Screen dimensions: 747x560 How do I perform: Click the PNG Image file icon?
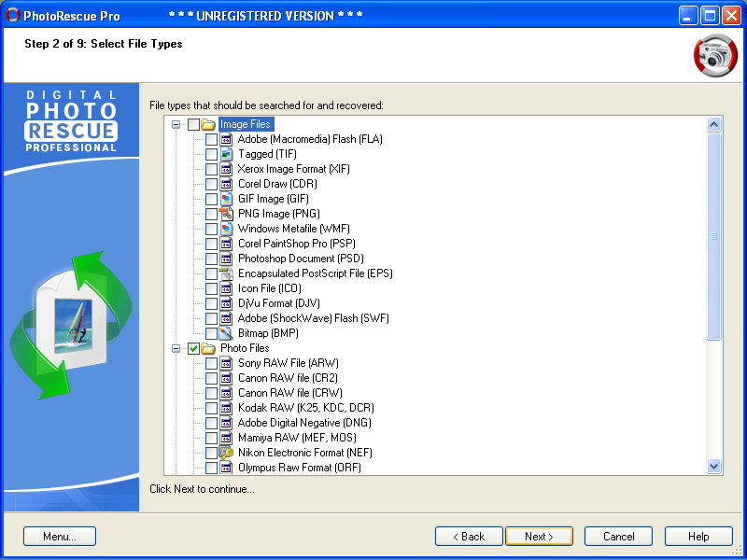pos(226,214)
